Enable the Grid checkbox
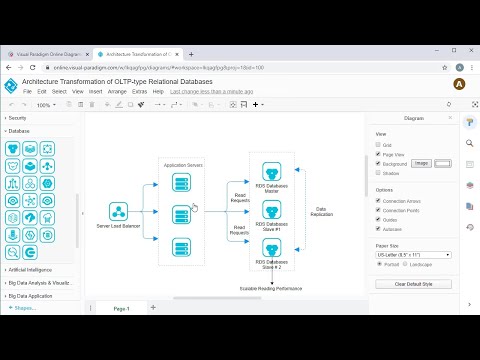 pos(378,145)
